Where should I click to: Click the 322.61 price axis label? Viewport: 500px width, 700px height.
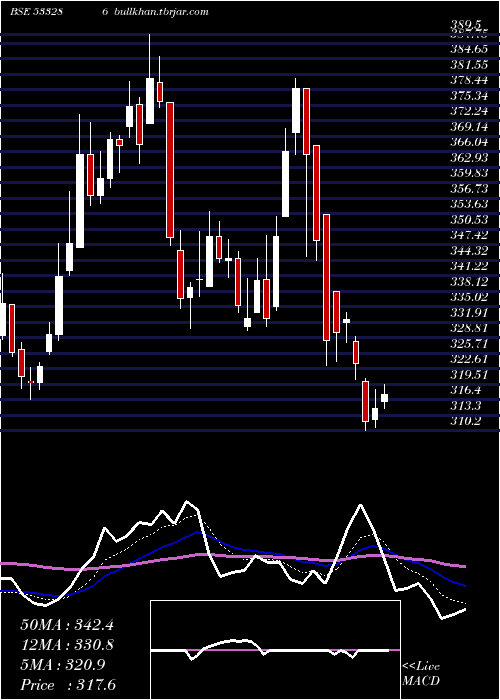[469, 359]
